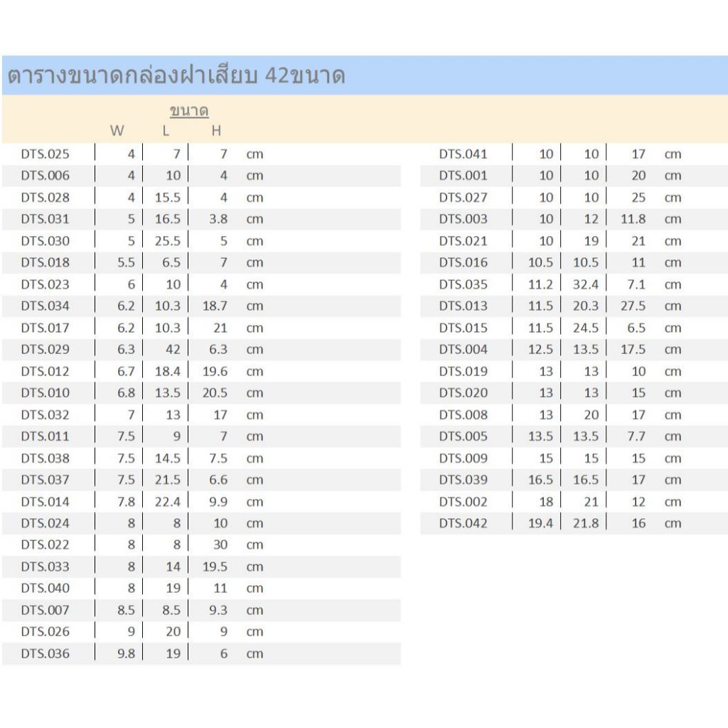728x728 pixels.
Task: Click the DTS.009 product code
Action: coord(463,459)
